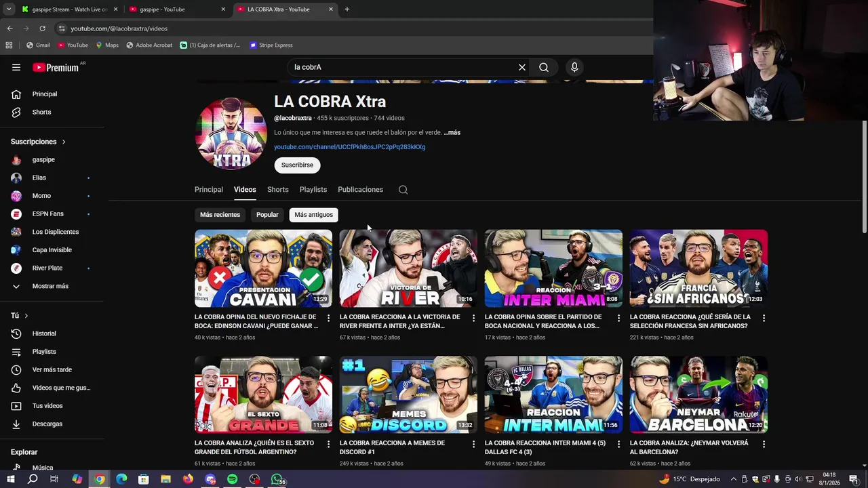Open the browser tab list dropdown
868x488 pixels.
coord(9,9)
